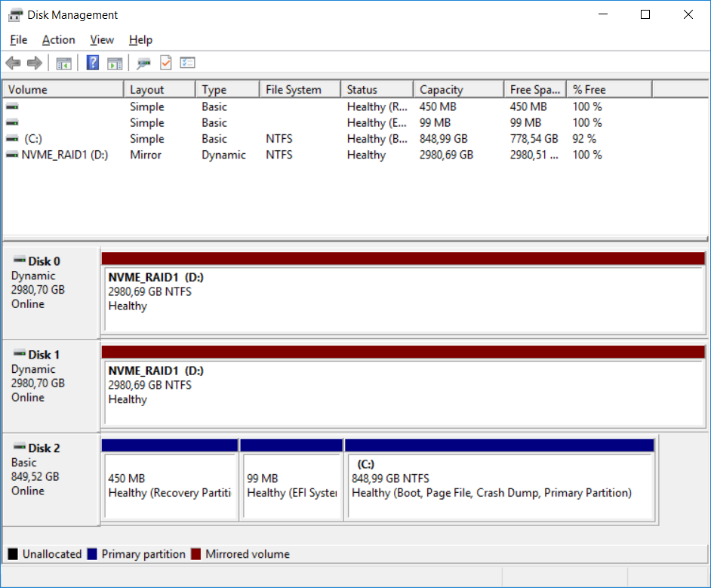This screenshot has height=588, width=711.
Task: Click NTFS file system cell in (C:) row
Action: pos(279,139)
